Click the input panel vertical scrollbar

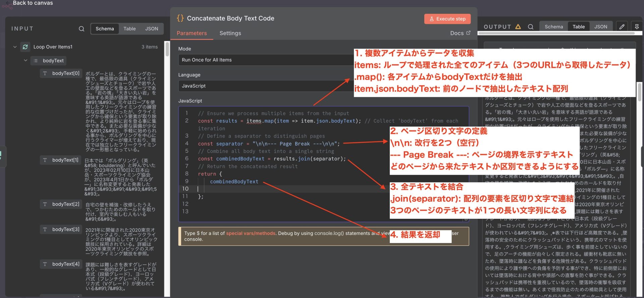pyautogui.click(x=167, y=50)
